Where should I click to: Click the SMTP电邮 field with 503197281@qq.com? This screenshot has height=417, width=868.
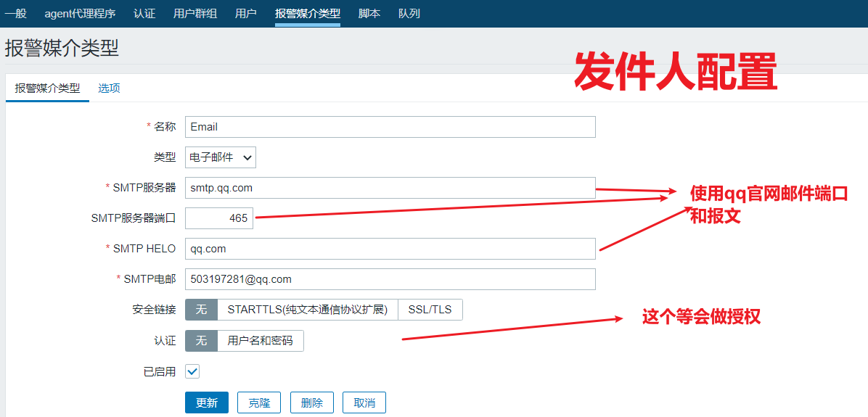[390, 279]
